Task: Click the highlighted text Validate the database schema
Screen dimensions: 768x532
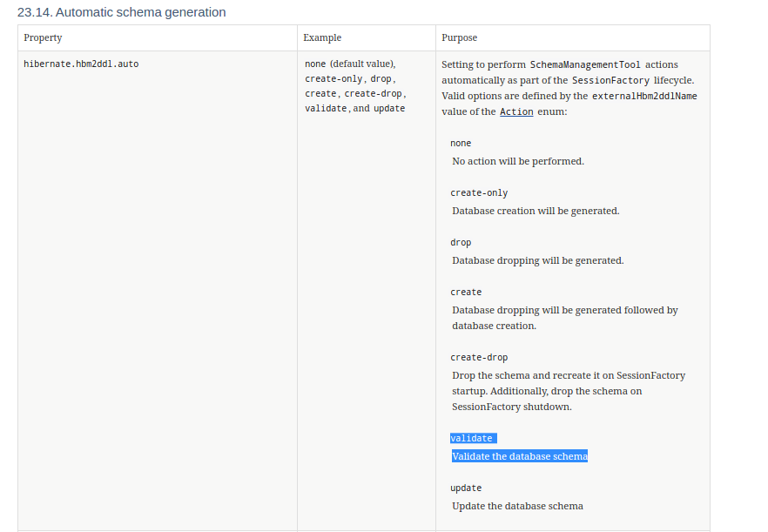Action: [x=519, y=455]
